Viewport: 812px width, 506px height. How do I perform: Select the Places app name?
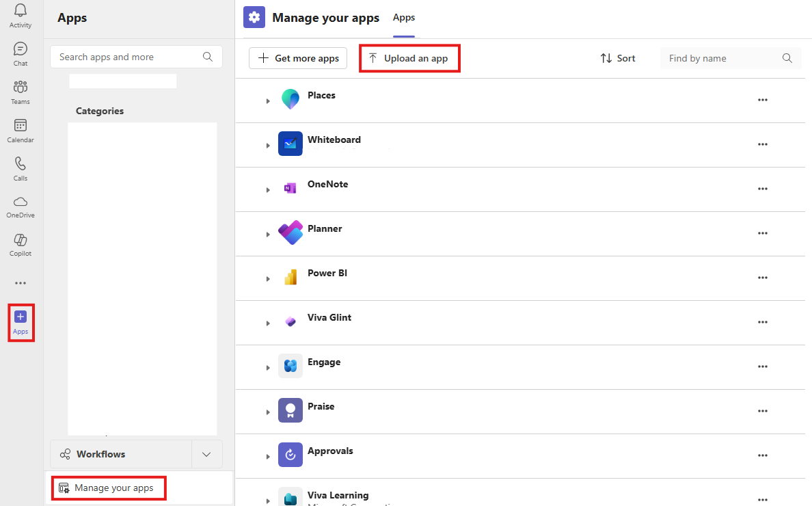pyautogui.click(x=321, y=95)
